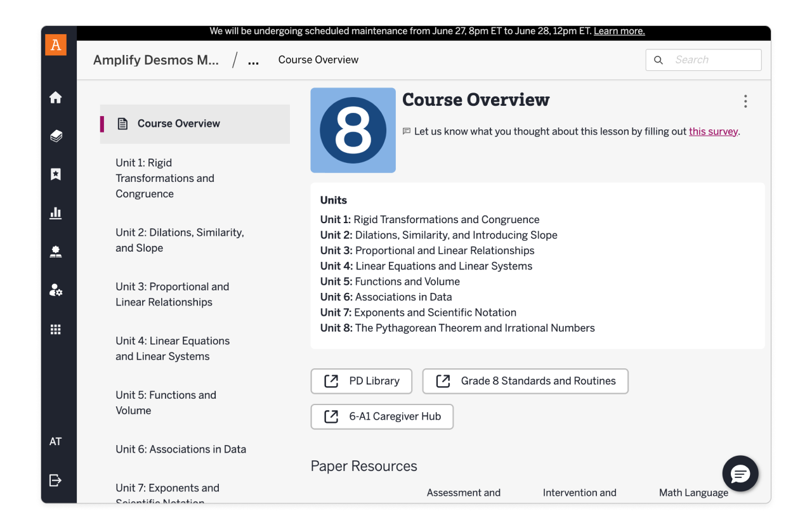
Task: Open the stacked books programs icon
Action: pos(56,136)
